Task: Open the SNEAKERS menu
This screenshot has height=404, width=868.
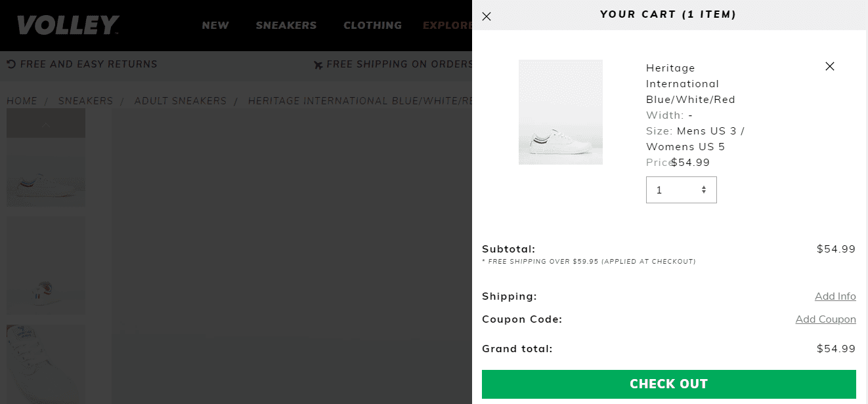Action: tap(286, 26)
